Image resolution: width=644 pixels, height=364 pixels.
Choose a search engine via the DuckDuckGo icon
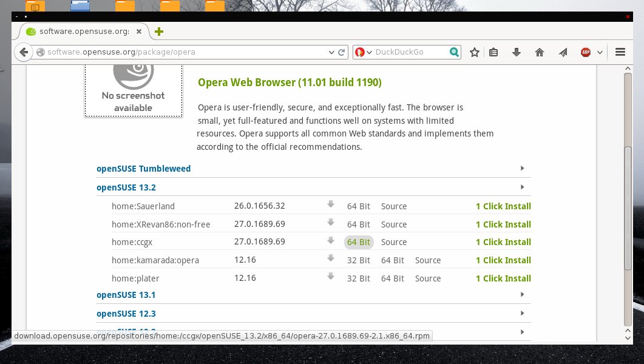point(360,52)
